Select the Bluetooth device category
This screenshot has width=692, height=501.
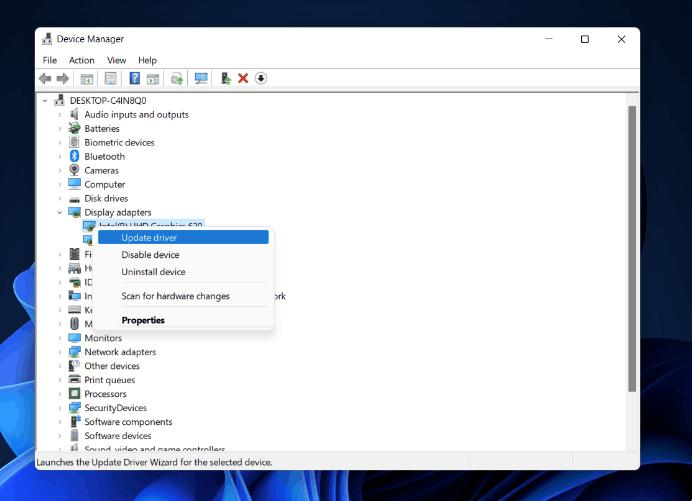(x=104, y=156)
